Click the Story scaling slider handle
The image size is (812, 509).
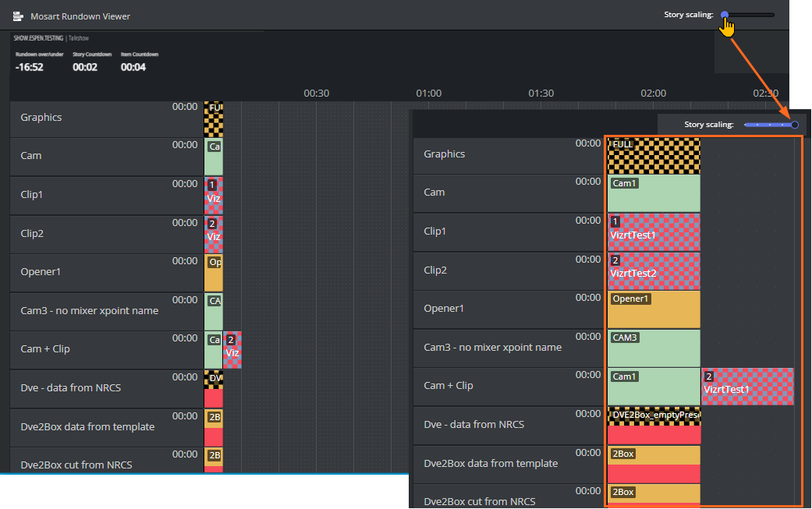pos(725,14)
